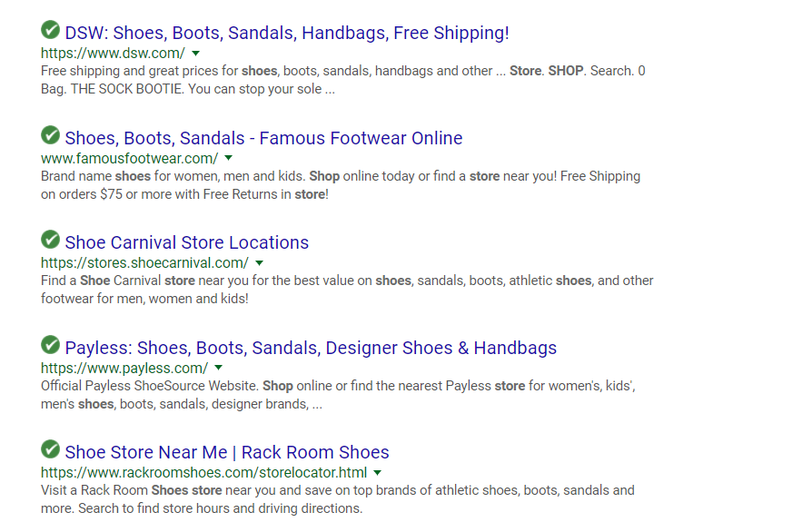Open the Famous Footwear Online result title
The width and height of the screenshot is (802, 532).
tap(263, 138)
